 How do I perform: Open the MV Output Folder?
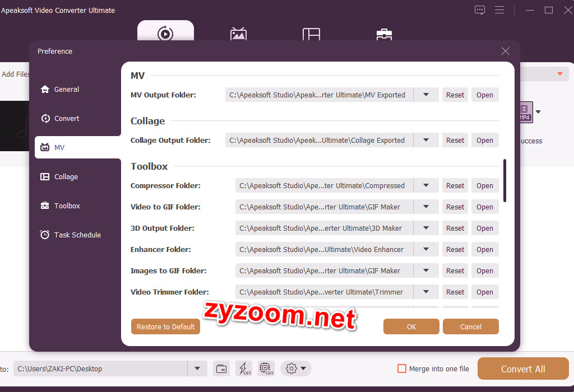(485, 95)
